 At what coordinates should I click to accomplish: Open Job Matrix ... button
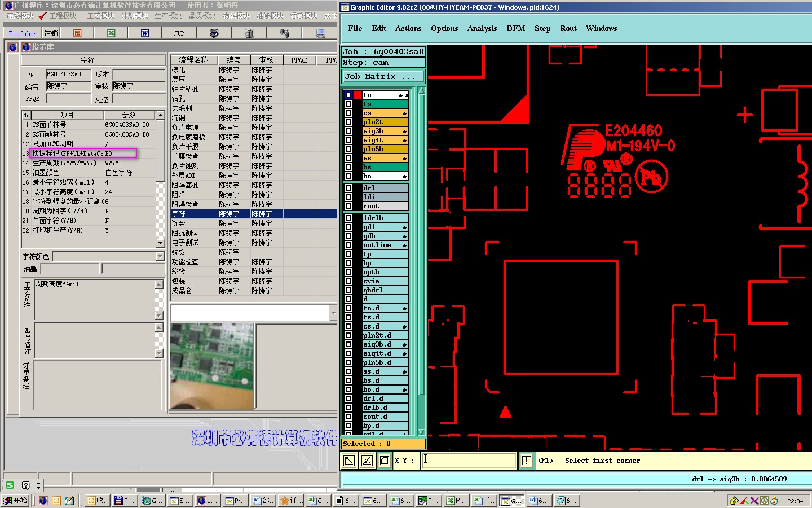pyautogui.click(x=383, y=77)
